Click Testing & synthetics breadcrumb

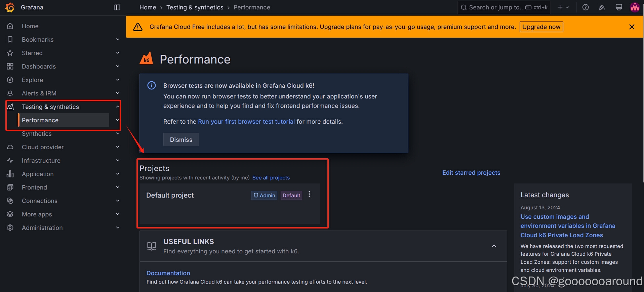coord(195,7)
